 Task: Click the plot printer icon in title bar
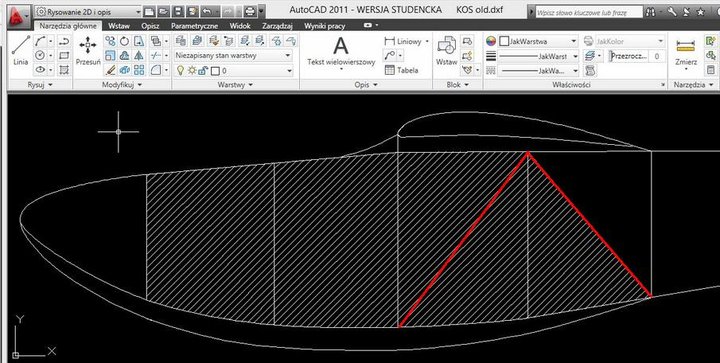coord(250,11)
